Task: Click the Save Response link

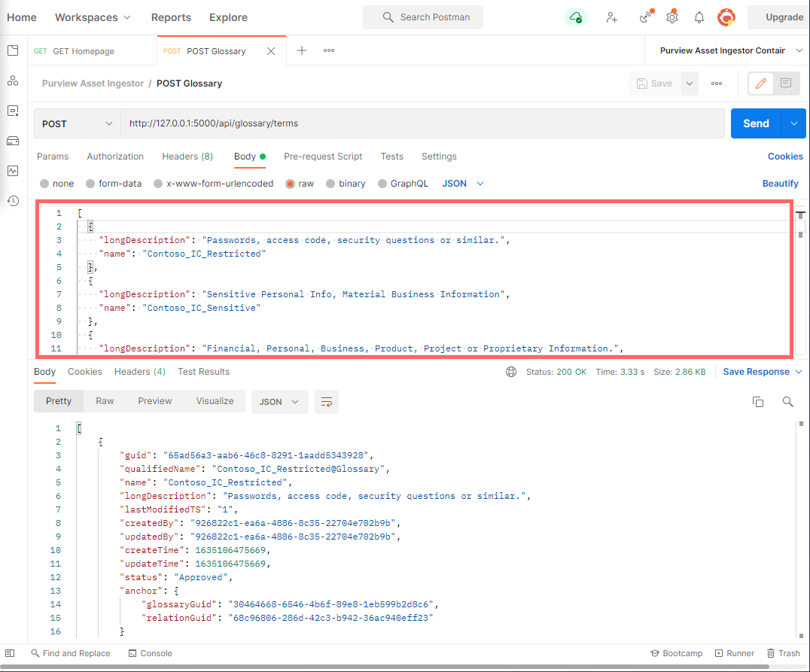Action: 757,372
